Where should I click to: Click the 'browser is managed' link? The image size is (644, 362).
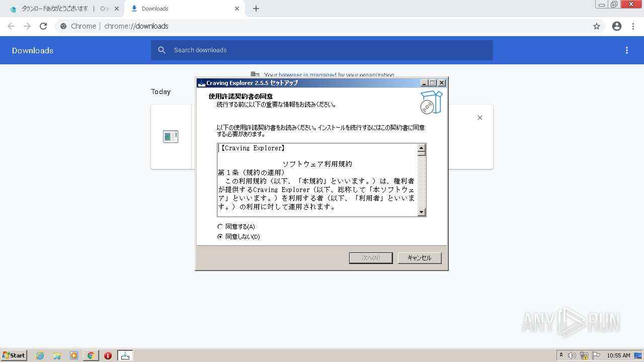pos(307,75)
